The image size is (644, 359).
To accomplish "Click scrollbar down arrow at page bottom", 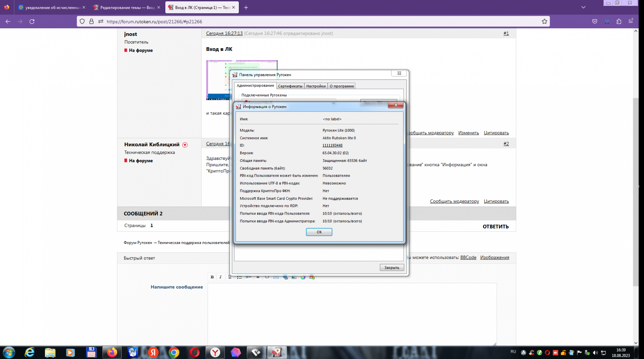I will [636, 343].
